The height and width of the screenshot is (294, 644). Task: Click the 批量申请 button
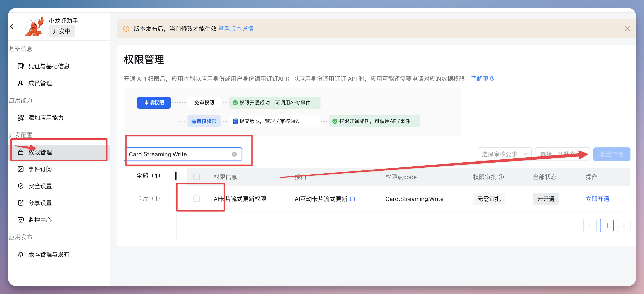pyautogui.click(x=611, y=154)
